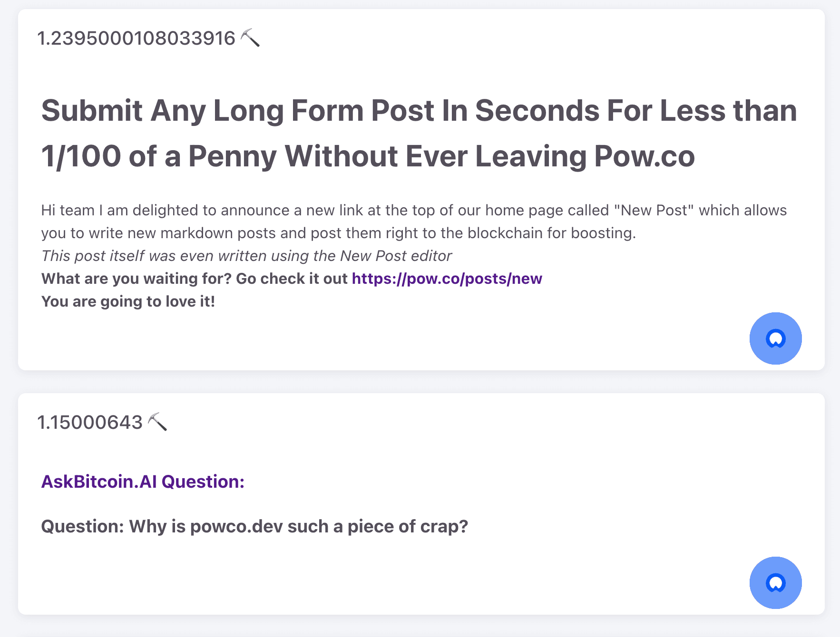
Task: Click the pickaxe icon beside 1.15000643
Action: [x=157, y=422]
